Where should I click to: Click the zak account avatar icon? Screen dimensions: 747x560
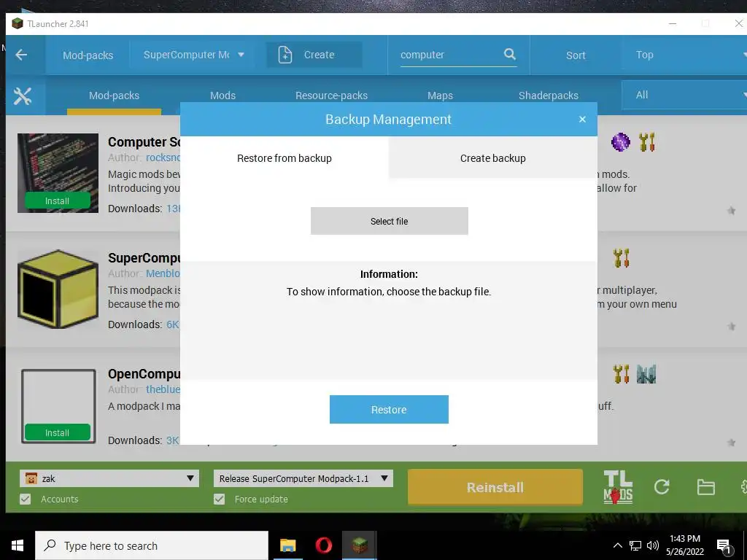tap(31, 478)
